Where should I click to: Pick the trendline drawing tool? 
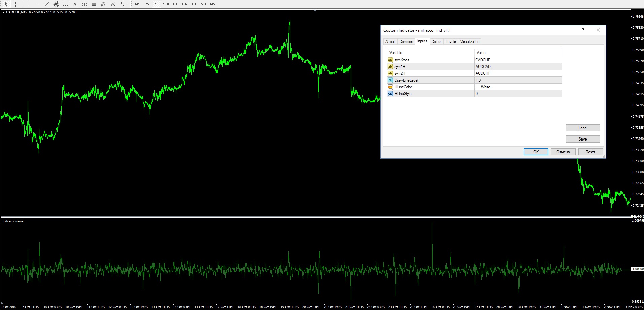(46, 4)
